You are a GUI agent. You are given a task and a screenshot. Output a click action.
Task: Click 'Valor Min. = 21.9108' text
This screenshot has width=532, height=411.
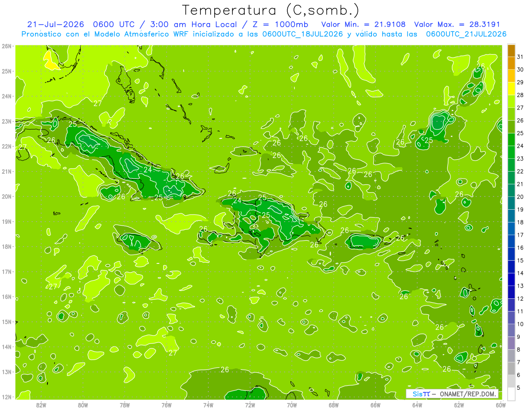(x=364, y=24)
